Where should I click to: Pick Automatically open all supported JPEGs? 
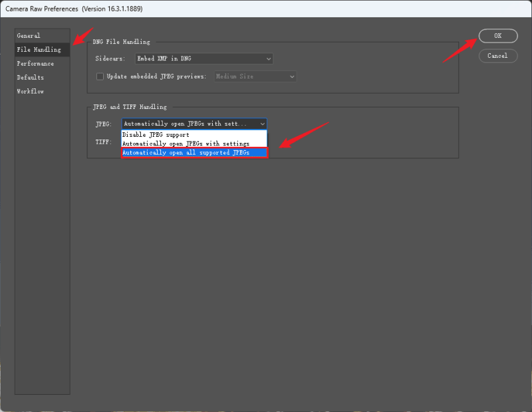[x=194, y=153]
